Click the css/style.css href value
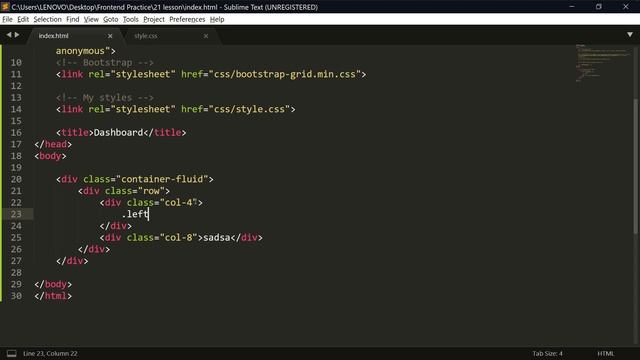 coord(249,109)
